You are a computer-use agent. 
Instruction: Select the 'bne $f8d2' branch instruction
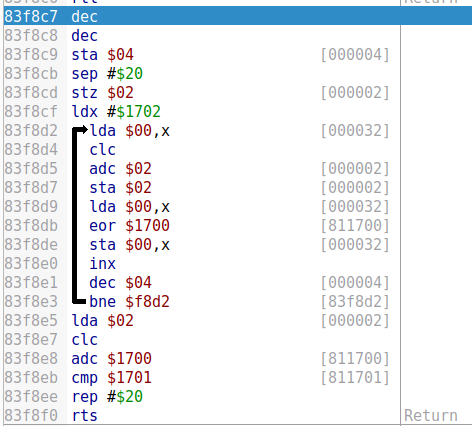click(x=130, y=301)
